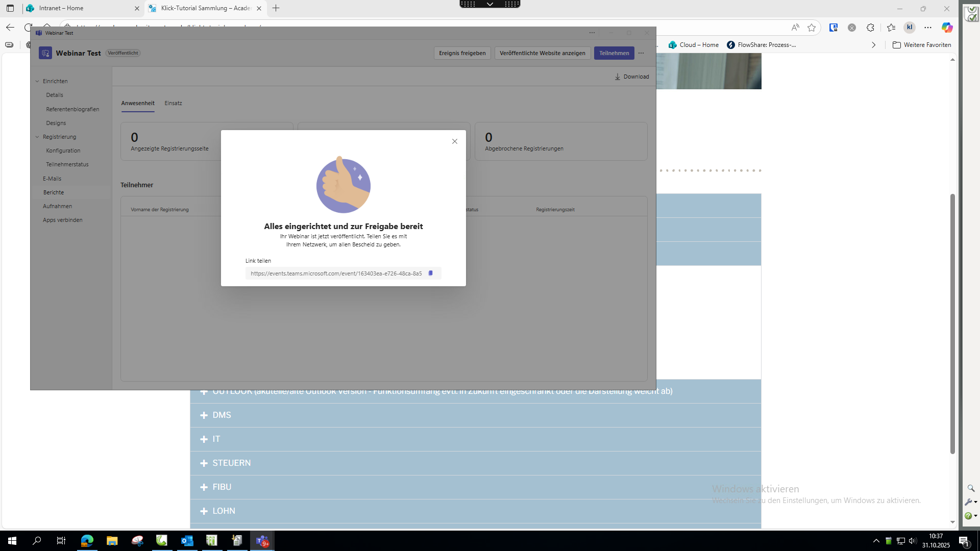The width and height of the screenshot is (980, 551).
Task: Click the share link URL field
Action: coord(336,273)
